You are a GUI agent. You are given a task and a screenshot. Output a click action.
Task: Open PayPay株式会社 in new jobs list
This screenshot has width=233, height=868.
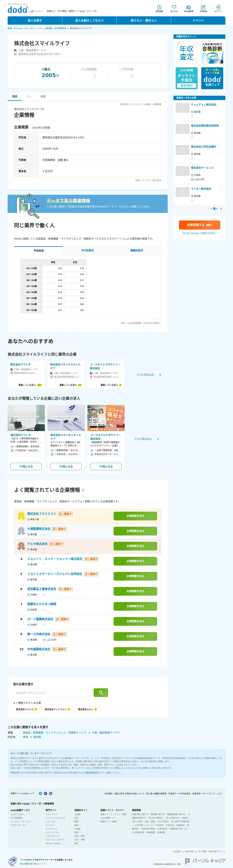tap(204, 105)
